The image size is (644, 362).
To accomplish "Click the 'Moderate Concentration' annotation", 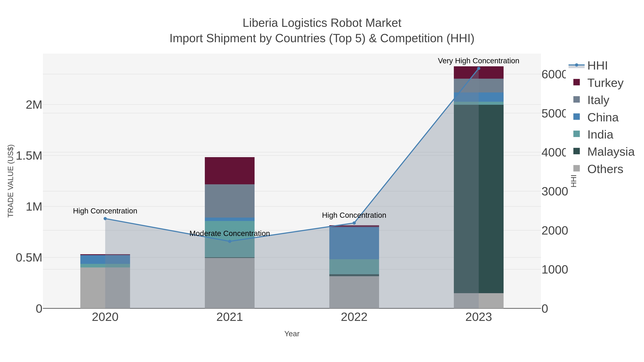I will (230, 234).
